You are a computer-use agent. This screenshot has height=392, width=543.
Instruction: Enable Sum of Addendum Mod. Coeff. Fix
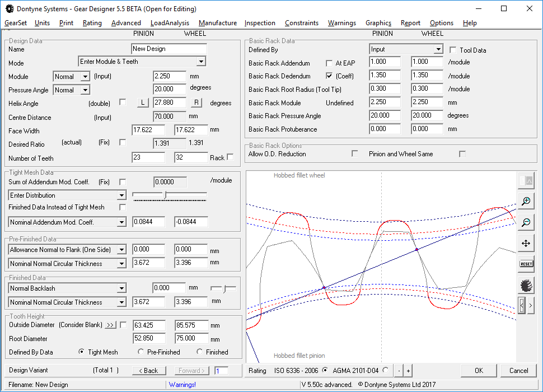tap(123, 182)
